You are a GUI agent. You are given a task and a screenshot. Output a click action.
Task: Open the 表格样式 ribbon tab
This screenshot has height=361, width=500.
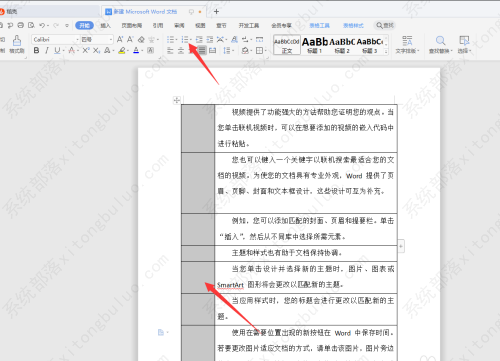pos(353,25)
